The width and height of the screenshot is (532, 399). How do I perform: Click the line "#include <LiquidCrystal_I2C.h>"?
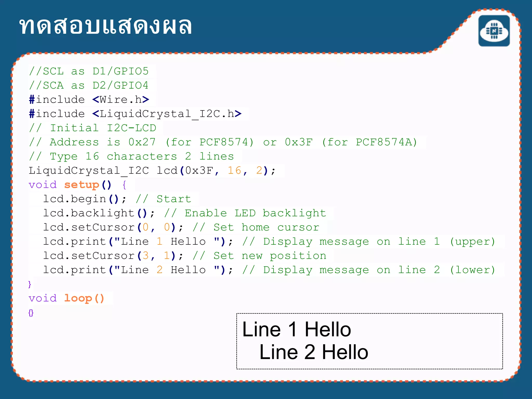(x=135, y=114)
